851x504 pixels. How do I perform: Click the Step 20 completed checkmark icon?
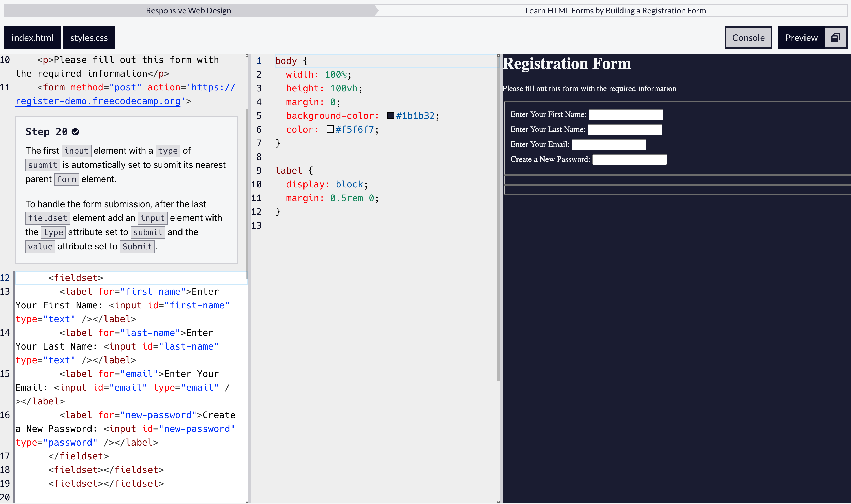[x=75, y=132]
